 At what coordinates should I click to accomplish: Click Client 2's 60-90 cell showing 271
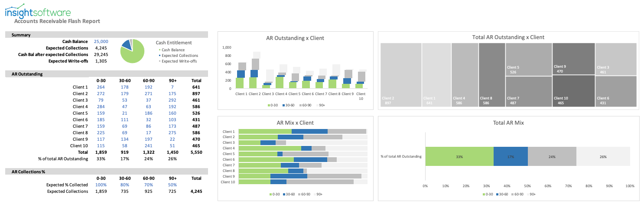[149, 93]
